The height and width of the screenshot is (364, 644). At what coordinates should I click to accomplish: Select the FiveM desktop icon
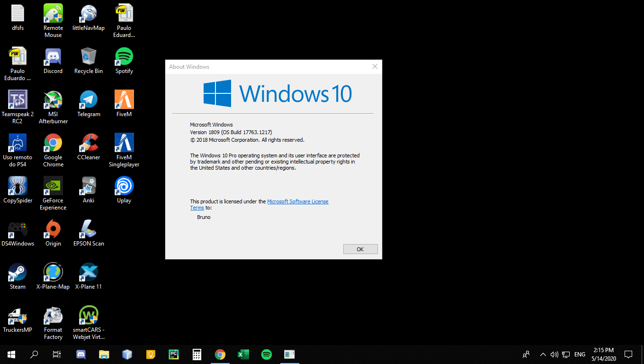pyautogui.click(x=124, y=104)
